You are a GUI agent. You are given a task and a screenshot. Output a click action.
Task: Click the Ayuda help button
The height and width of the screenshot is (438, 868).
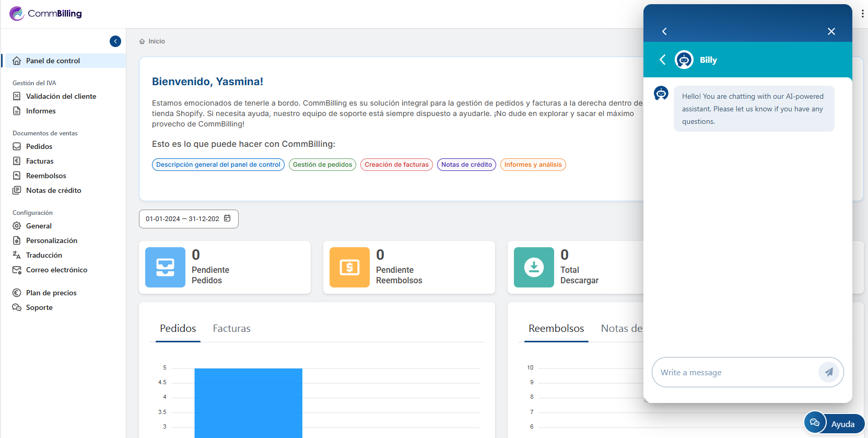(835, 423)
